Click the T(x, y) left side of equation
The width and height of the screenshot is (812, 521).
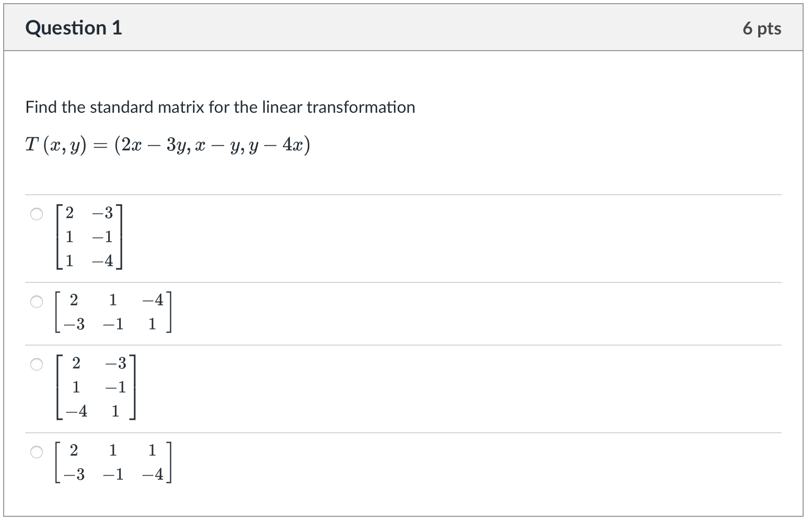click(x=55, y=145)
